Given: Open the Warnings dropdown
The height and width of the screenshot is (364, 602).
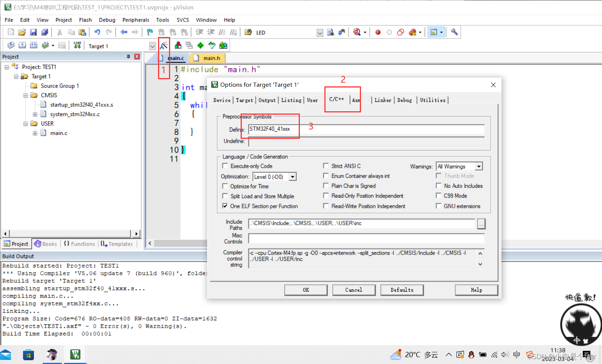Looking at the screenshot, I should click(479, 166).
